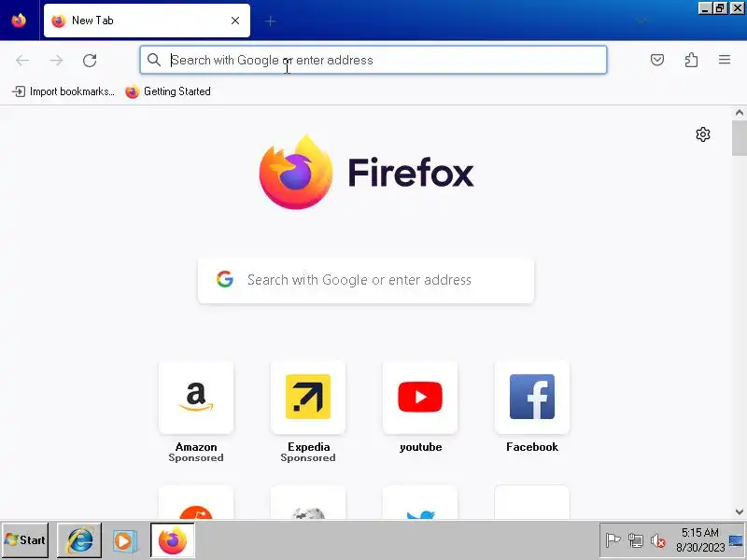Reload the current page
This screenshot has height=560, width=747.
(90, 60)
